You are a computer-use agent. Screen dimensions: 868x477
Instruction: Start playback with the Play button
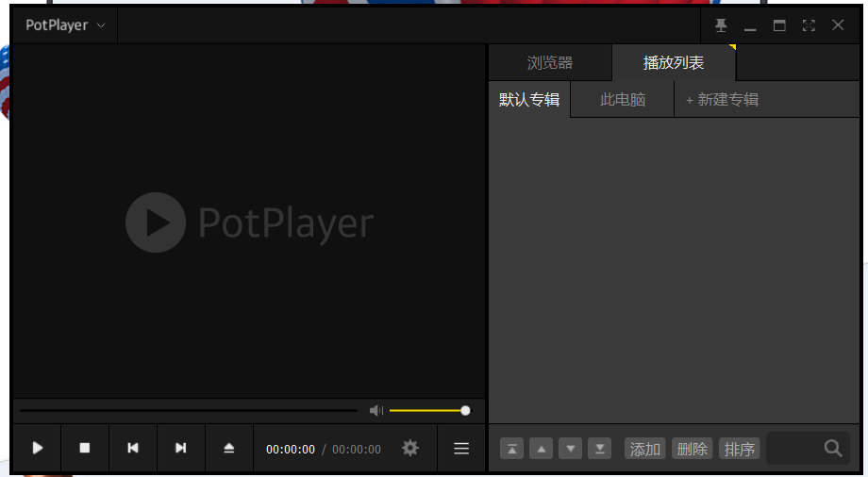click(37, 448)
